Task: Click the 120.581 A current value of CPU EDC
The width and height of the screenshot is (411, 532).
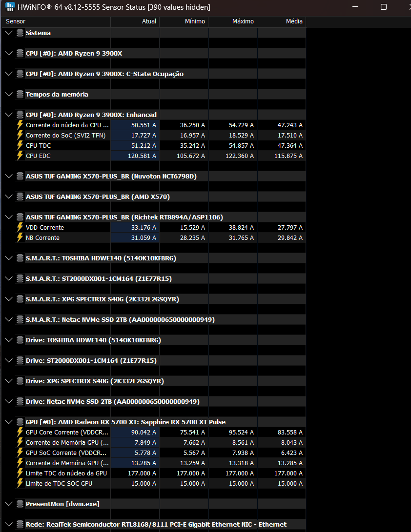Action: [142, 156]
